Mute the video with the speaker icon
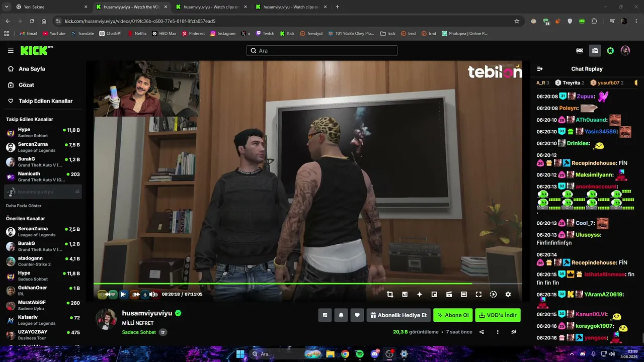Image resolution: width=644 pixels, height=362 pixels. [x=153, y=295]
